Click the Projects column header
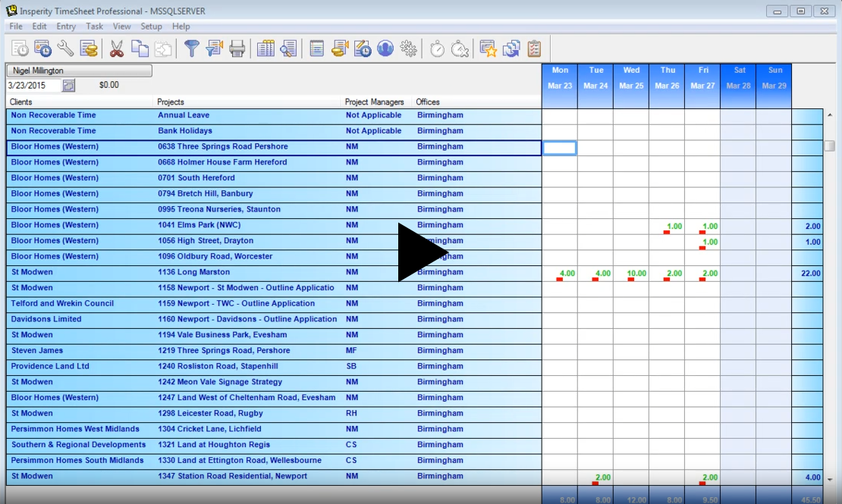This screenshot has width=842, height=504. pyautogui.click(x=171, y=102)
